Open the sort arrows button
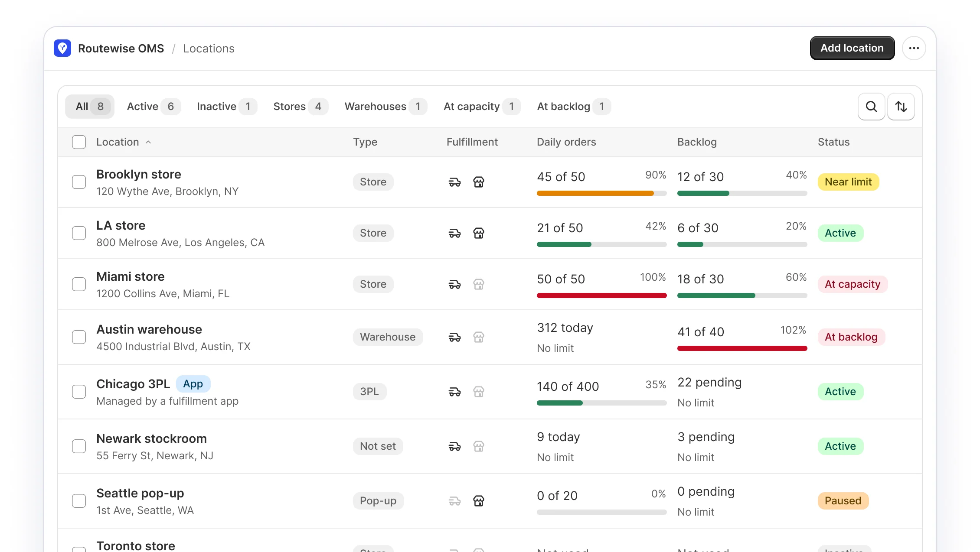Viewport: 980px width, 552px height. [901, 107]
